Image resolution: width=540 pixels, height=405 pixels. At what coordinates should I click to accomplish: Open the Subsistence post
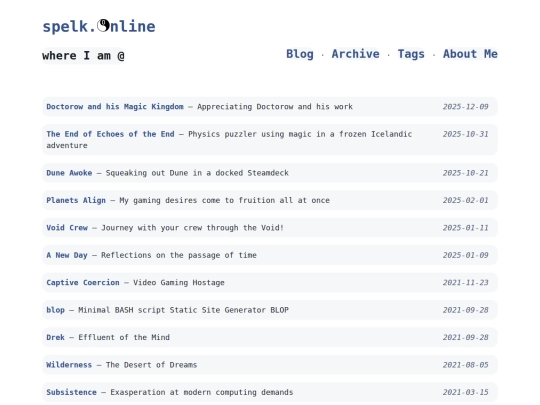[72, 392]
